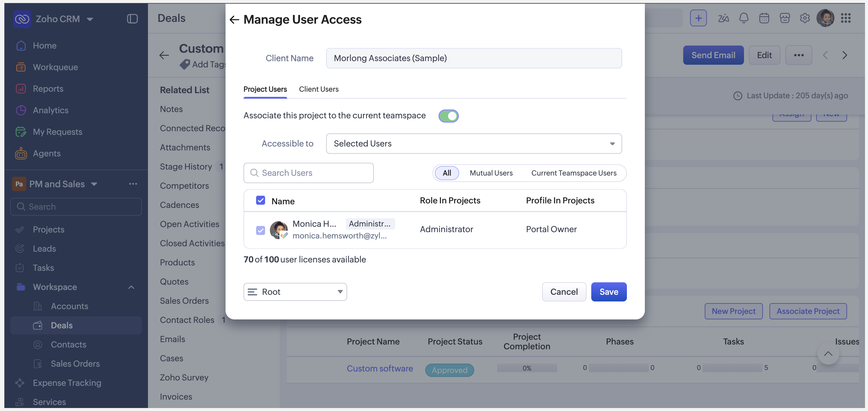
Task: Click the Associate Project button
Action: [808, 311]
